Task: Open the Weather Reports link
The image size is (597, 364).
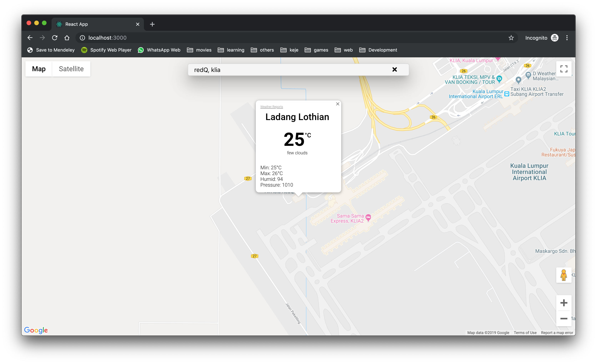Action: 272,106
